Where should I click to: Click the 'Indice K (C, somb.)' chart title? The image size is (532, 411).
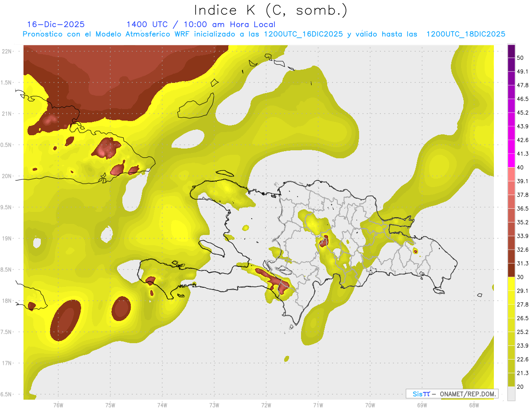(270, 10)
